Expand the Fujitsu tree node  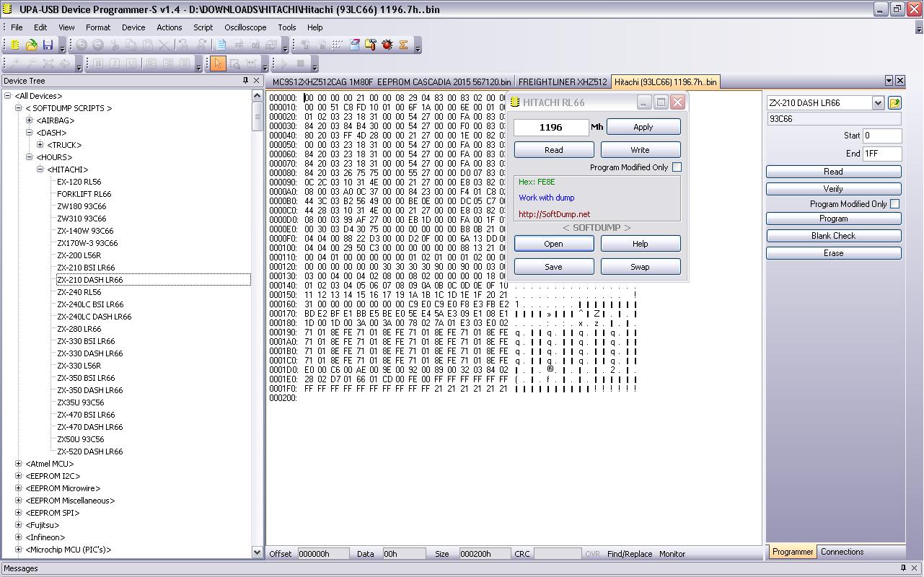18,525
